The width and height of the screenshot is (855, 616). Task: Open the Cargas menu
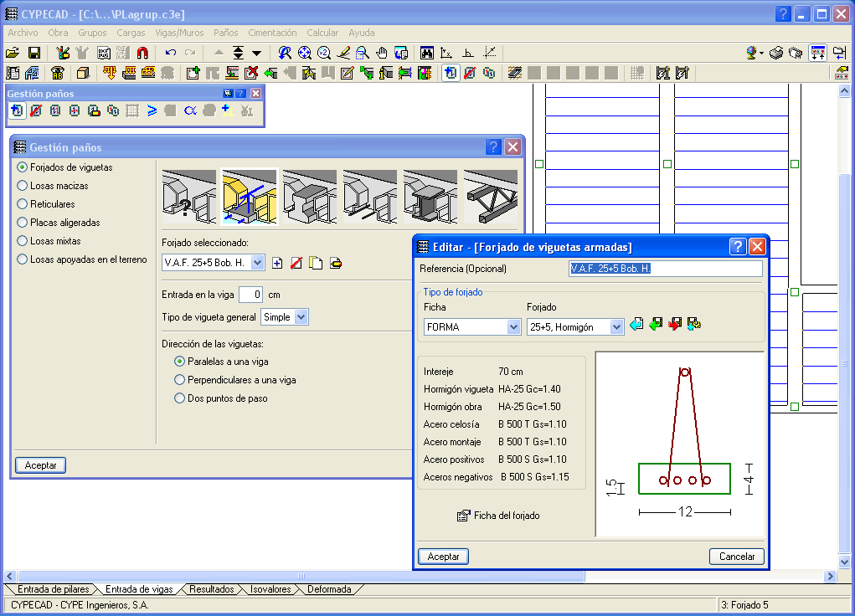131,33
